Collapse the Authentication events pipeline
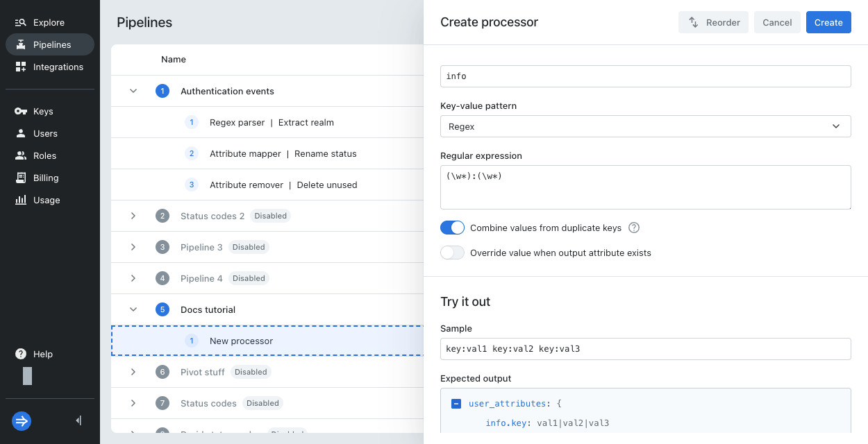The width and height of the screenshot is (868, 444). pyautogui.click(x=133, y=92)
